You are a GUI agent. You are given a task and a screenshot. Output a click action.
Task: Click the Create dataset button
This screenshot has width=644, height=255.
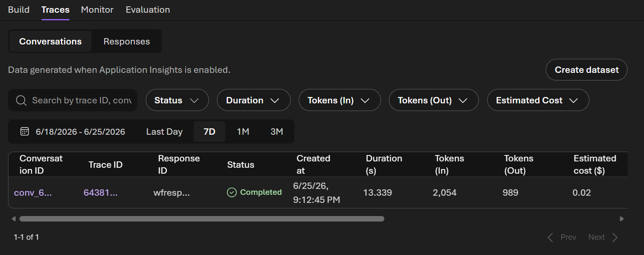click(x=587, y=70)
